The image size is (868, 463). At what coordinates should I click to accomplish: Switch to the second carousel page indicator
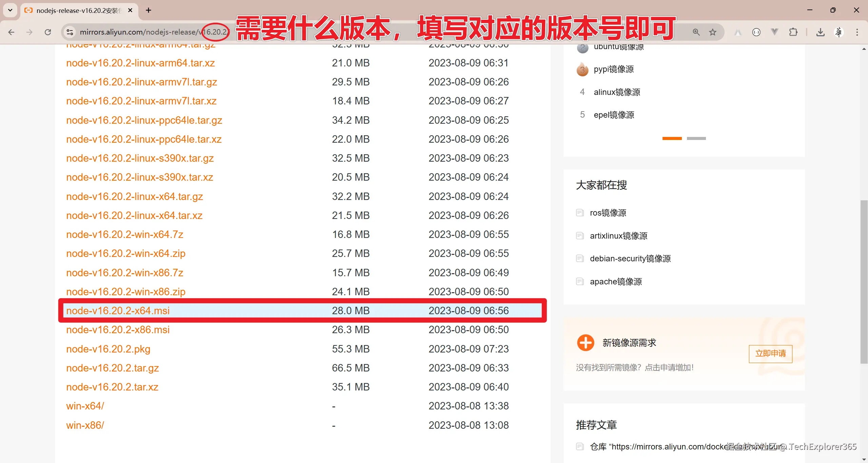[x=696, y=138]
